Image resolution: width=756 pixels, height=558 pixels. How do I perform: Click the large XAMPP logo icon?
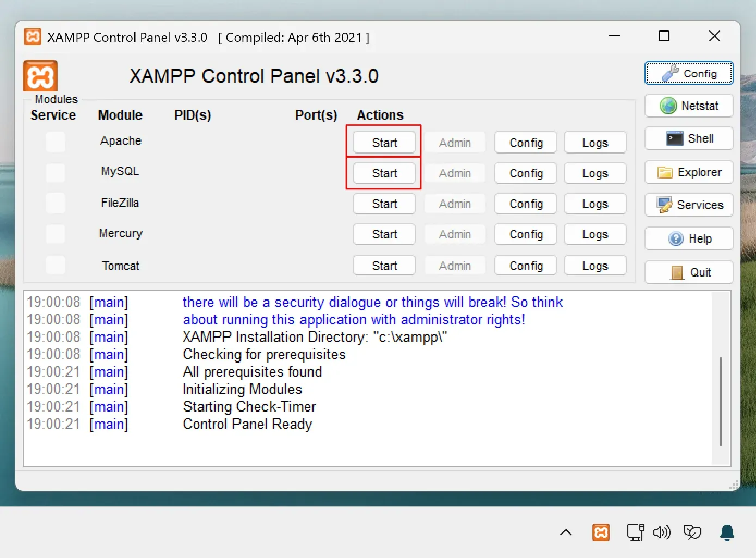pos(40,76)
